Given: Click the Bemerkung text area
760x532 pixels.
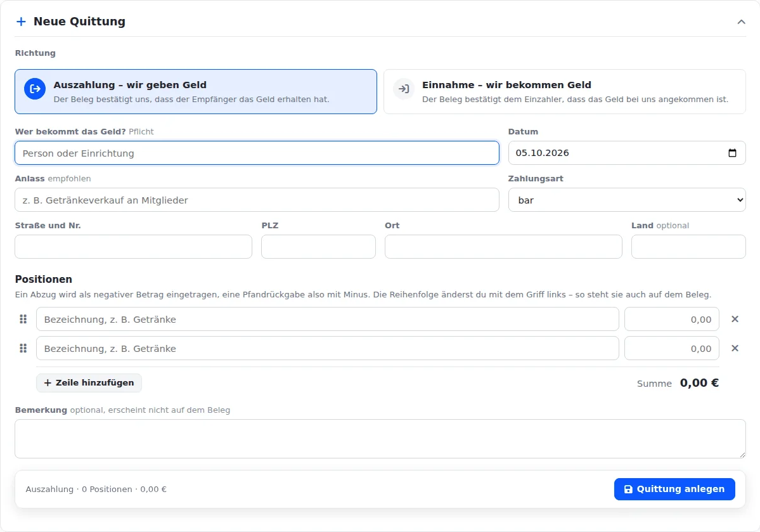Looking at the screenshot, I should coord(380,439).
